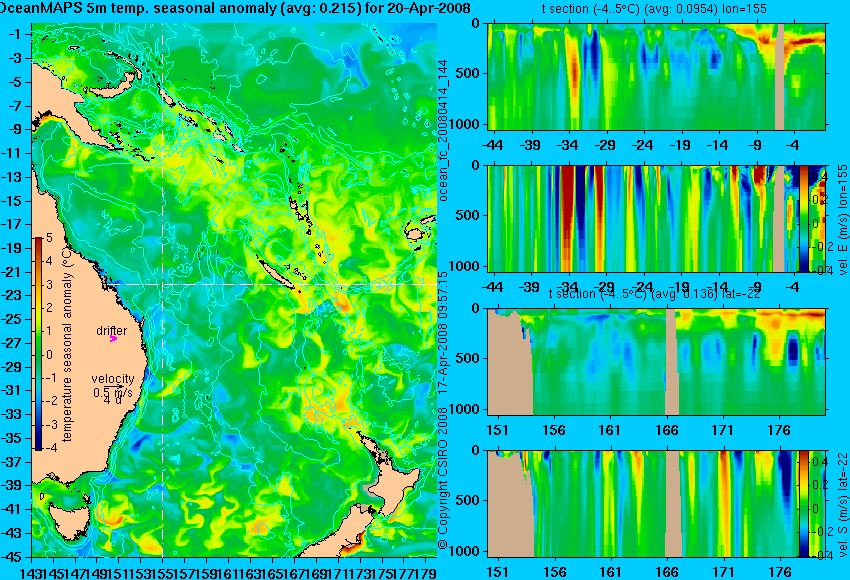Click depth tick '1000' of vel. E section

click(x=464, y=266)
